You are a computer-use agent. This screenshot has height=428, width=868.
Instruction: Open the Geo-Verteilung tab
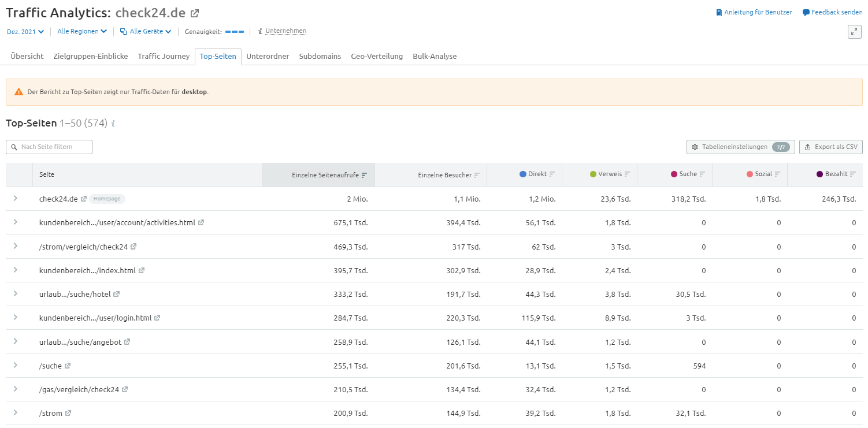coord(377,57)
